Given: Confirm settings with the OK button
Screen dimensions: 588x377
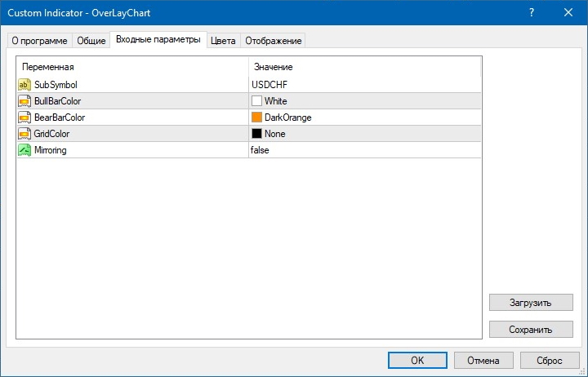Looking at the screenshot, I should point(416,360).
